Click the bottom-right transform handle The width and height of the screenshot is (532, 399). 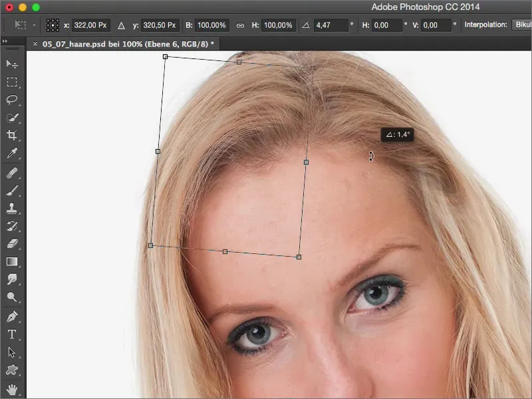[x=299, y=257]
